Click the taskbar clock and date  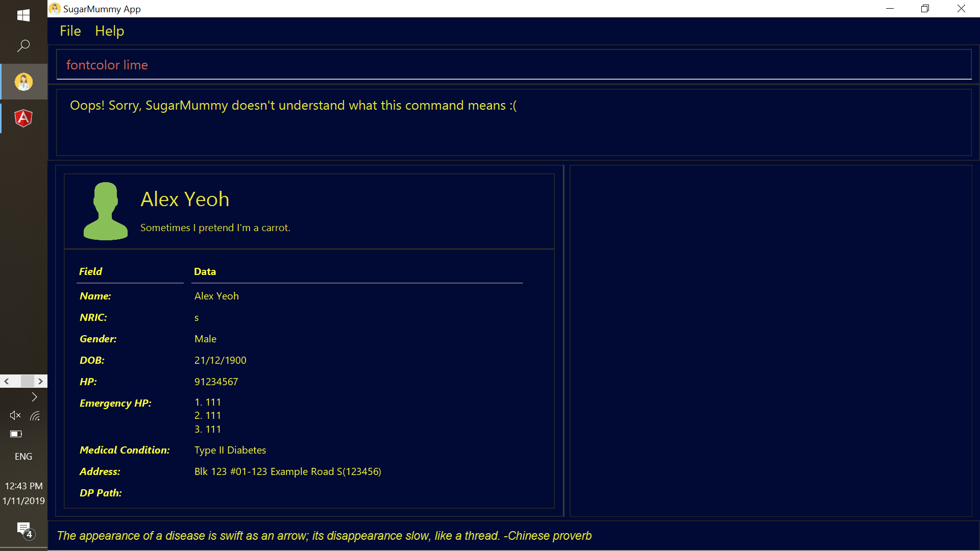coord(23,493)
